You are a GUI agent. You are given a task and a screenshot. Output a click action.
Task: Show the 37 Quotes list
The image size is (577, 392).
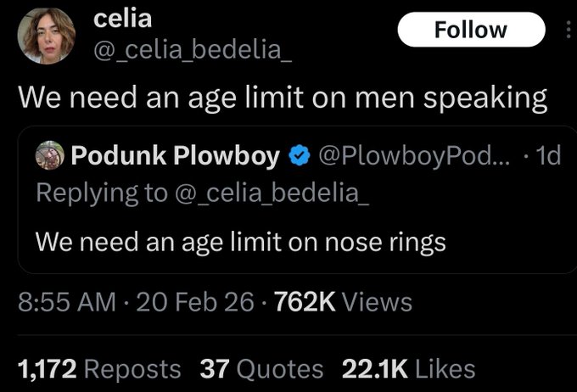tap(261, 369)
